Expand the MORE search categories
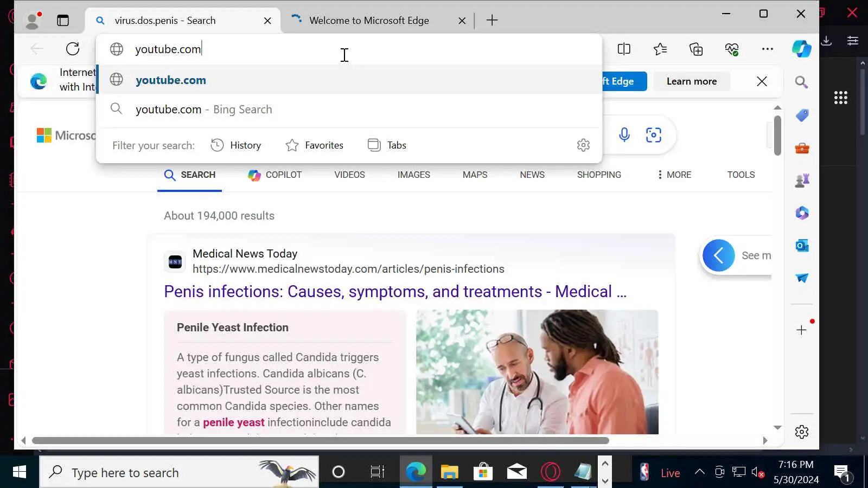 pyautogui.click(x=674, y=175)
